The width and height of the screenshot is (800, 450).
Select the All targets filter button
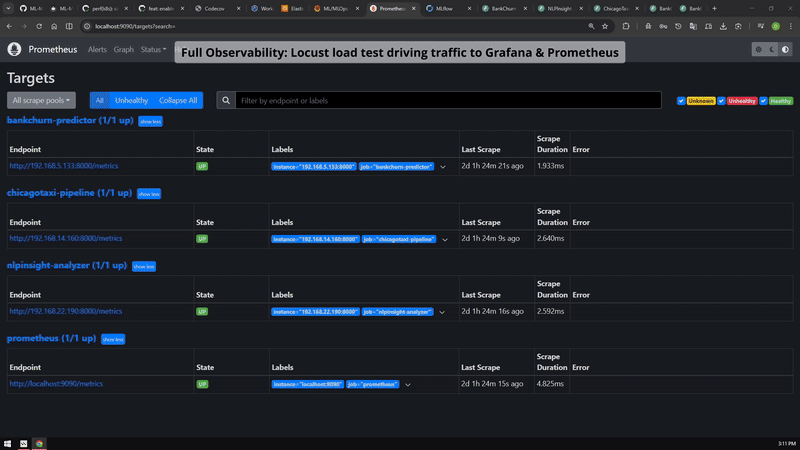99,101
